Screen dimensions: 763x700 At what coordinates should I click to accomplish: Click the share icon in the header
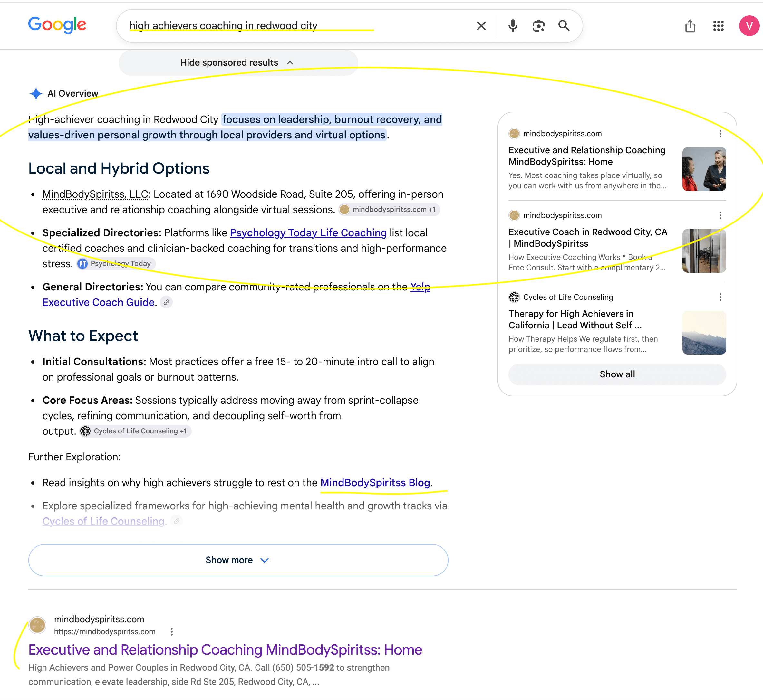point(690,26)
